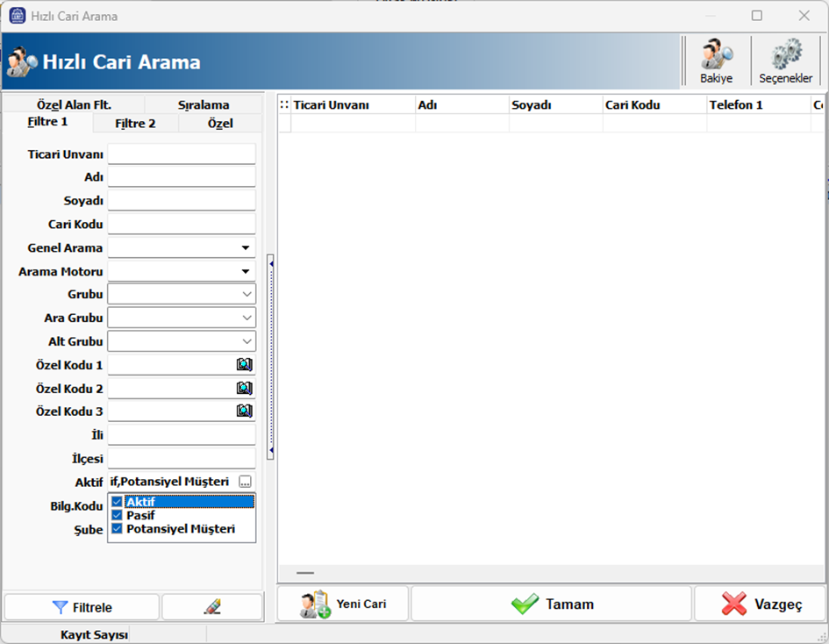Click the Yeni Cari button
This screenshot has height=644, width=829.
[x=342, y=605]
